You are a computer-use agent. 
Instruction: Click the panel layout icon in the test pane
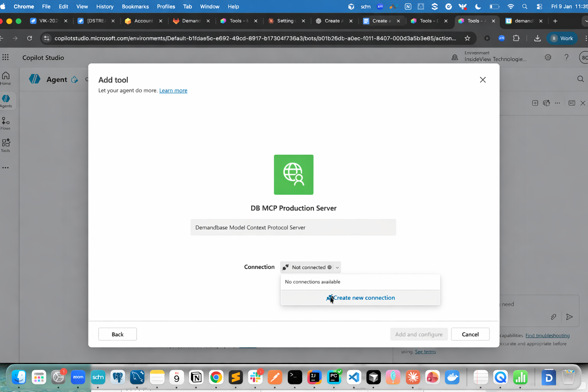tap(572, 103)
